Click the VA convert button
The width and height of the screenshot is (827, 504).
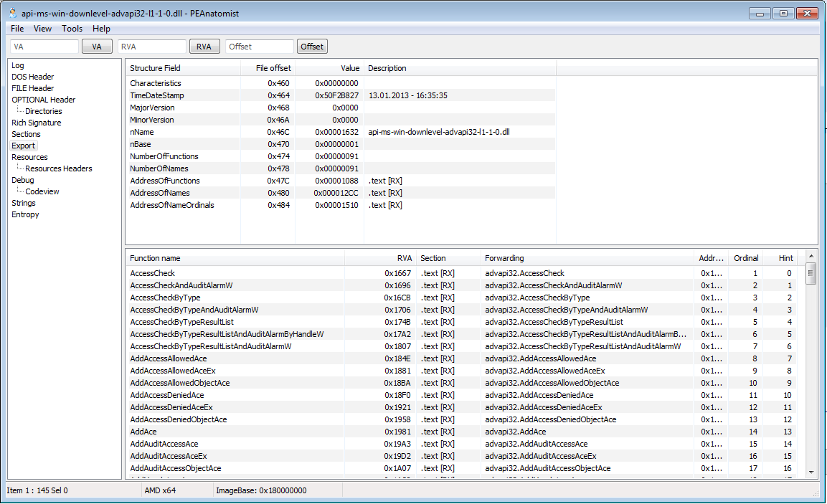(97, 47)
